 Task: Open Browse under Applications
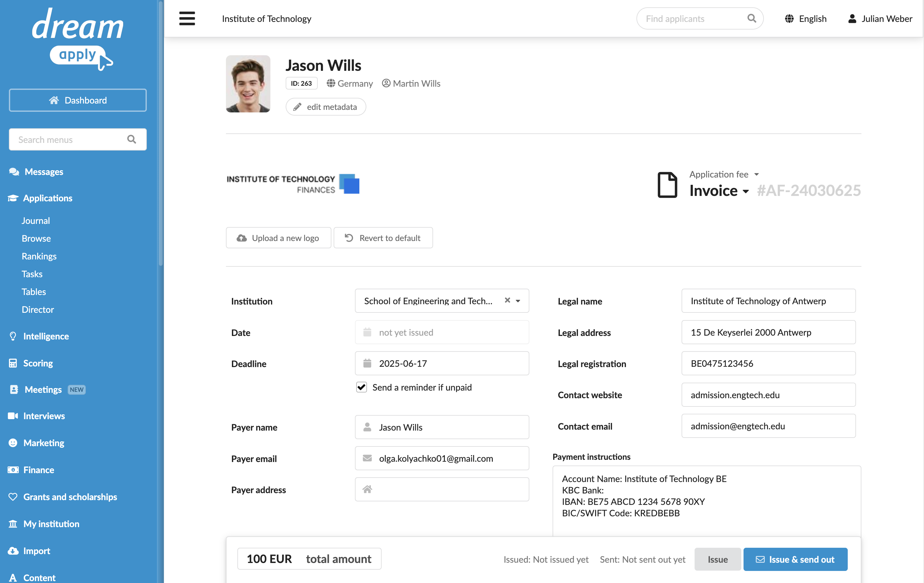tap(36, 238)
